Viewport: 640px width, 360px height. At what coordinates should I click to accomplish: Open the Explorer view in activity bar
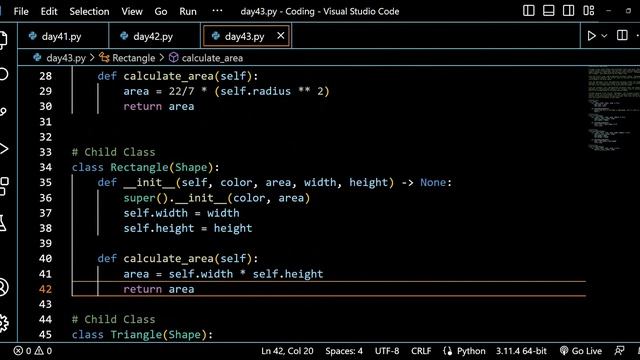(x=3, y=39)
